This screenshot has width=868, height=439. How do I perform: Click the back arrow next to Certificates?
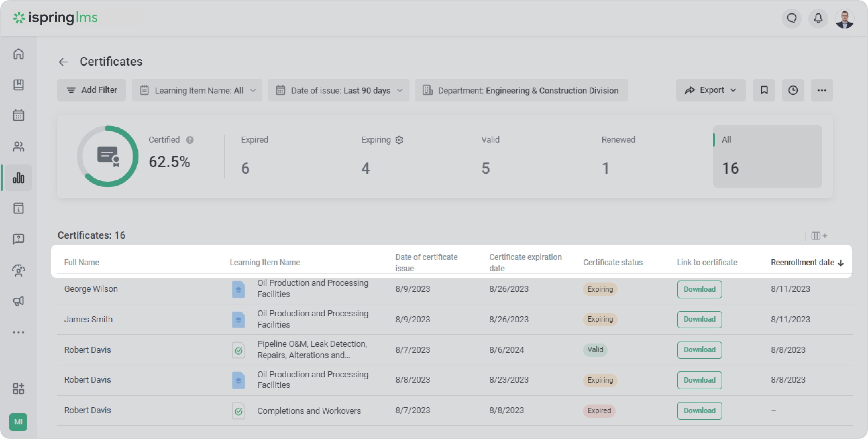(x=63, y=62)
